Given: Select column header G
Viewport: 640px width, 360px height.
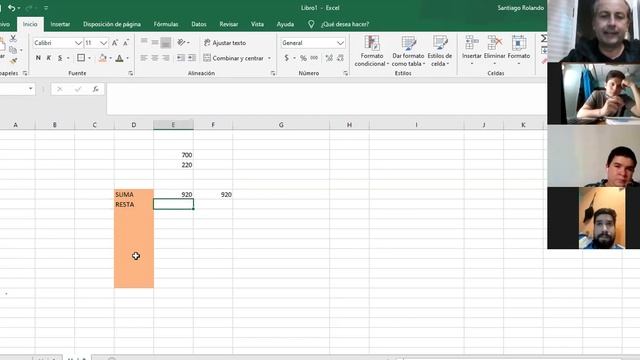Looking at the screenshot, I should click(x=281, y=125).
